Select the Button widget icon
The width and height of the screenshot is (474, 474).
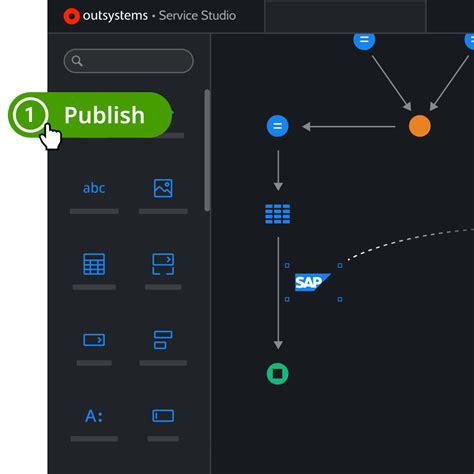pyautogui.click(x=94, y=340)
